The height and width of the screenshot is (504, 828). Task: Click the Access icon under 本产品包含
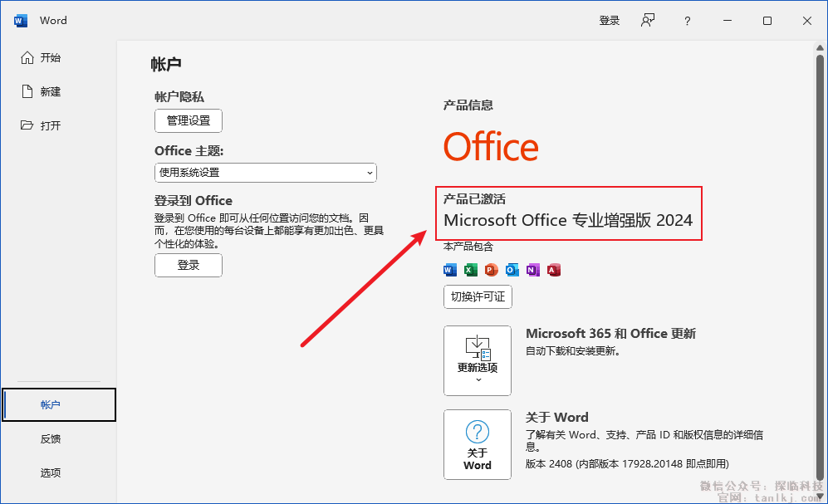(x=553, y=270)
